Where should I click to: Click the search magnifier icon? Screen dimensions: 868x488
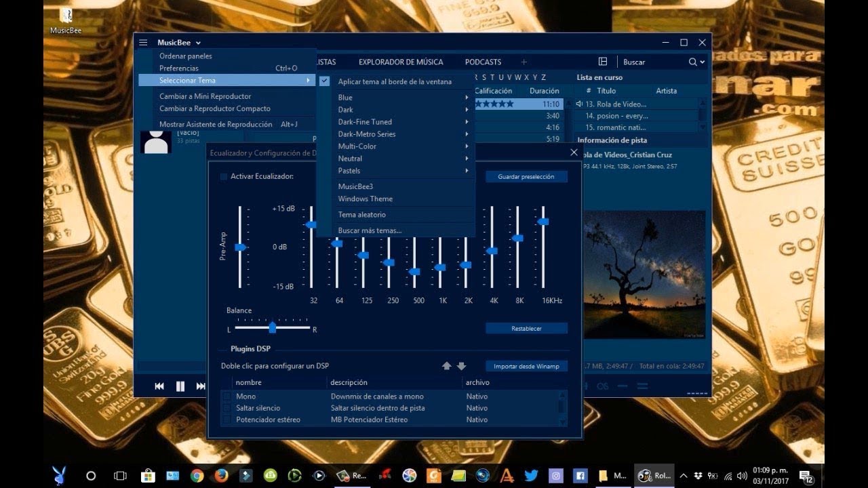692,62
